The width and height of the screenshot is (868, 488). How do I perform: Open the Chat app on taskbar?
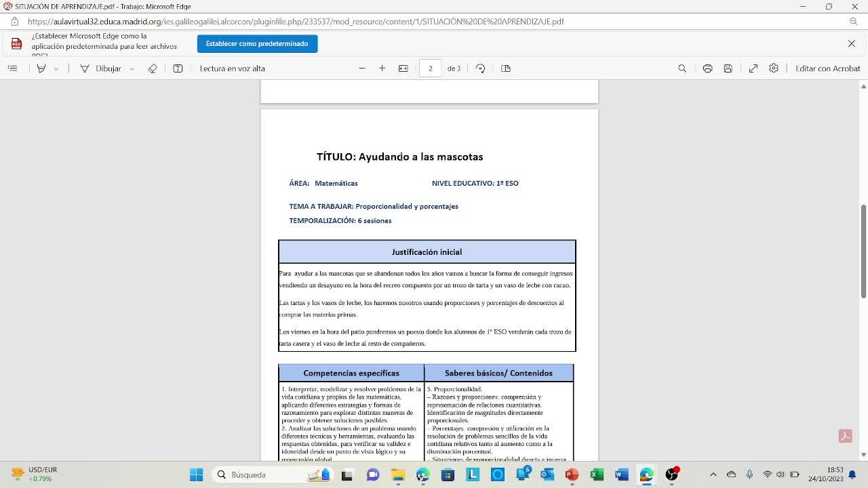point(373,474)
